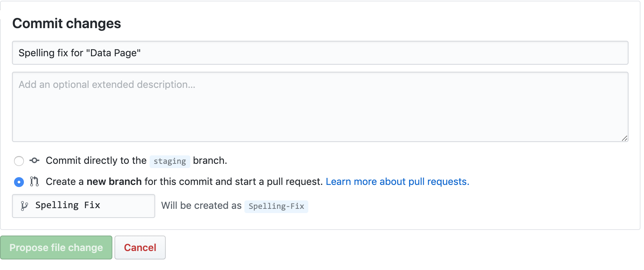Edit the "Spelling Fix" branch name field

pyautogui.click(x=84, y=206)
